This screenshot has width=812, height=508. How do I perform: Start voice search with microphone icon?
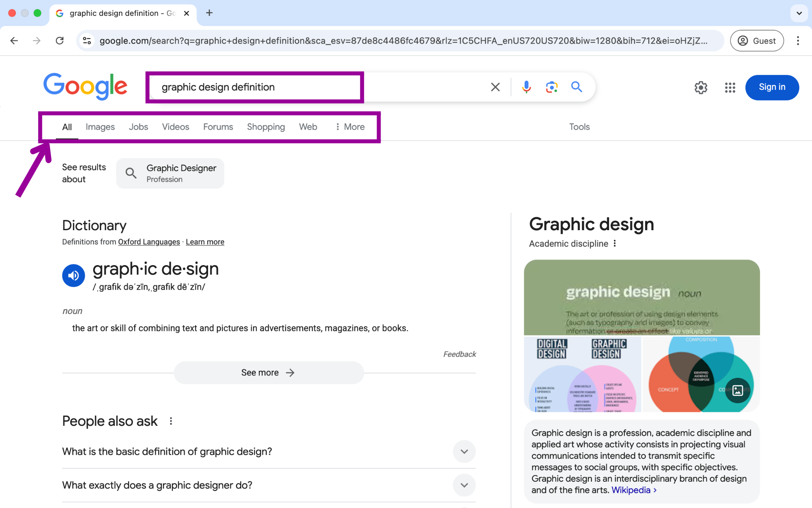[x=527, y=87]
